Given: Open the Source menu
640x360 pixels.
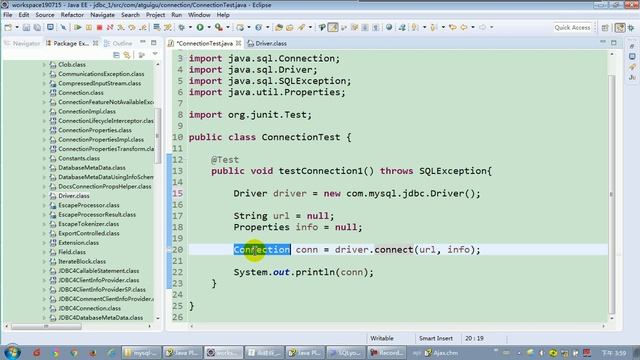Looking at the screenshot, I should tap(45, 15).
